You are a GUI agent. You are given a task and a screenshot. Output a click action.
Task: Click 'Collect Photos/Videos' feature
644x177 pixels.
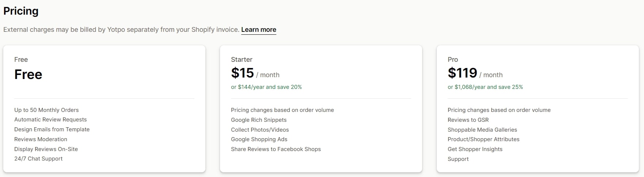[260, 130]
